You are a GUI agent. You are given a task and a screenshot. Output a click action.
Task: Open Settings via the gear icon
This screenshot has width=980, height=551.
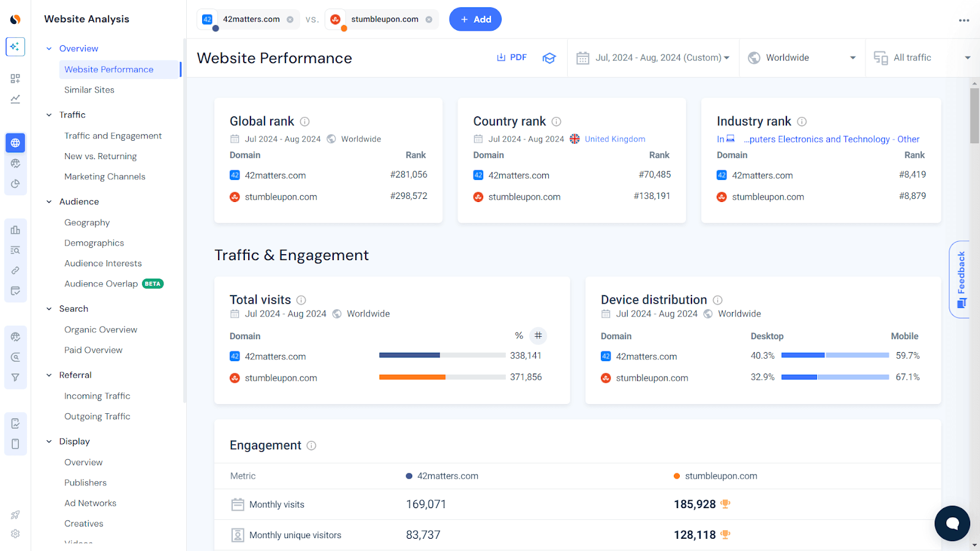coord(15,534)
